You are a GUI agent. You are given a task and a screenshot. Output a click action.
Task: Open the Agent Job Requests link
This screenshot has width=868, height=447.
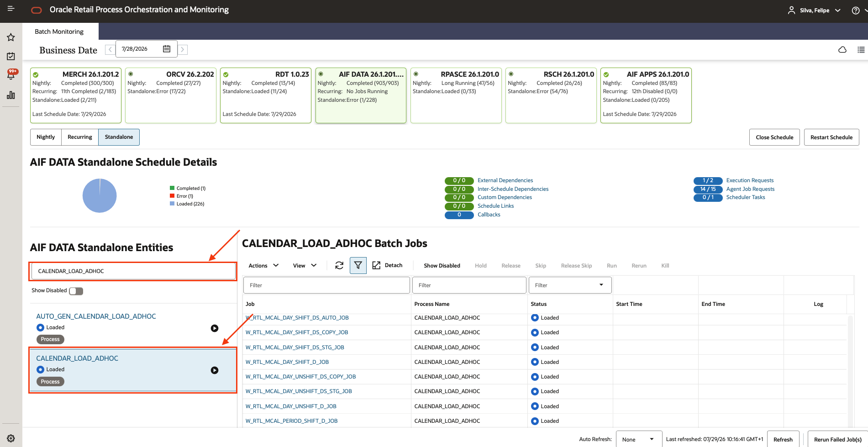tap(750, 189)
